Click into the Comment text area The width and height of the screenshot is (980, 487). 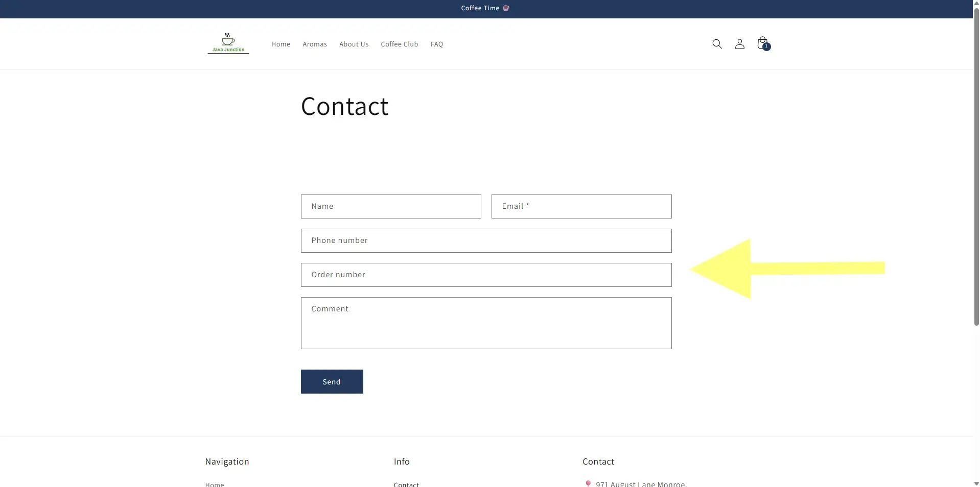[x=486, y=323]
